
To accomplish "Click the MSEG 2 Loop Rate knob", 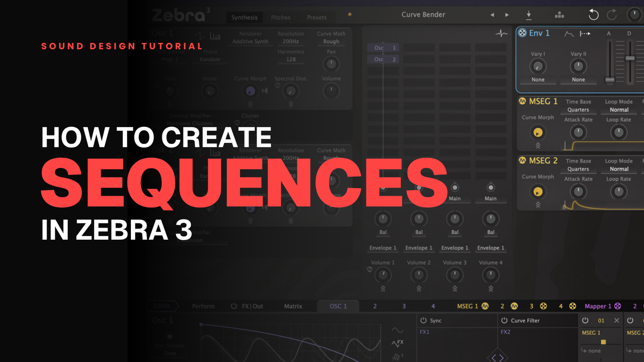I will pyautogui.click(x=619, y=192).
